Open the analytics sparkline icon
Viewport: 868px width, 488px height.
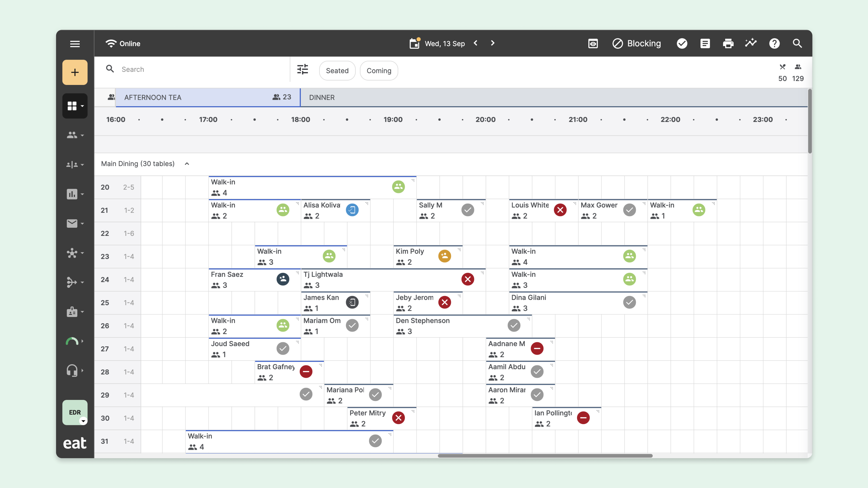coord(751,43)
